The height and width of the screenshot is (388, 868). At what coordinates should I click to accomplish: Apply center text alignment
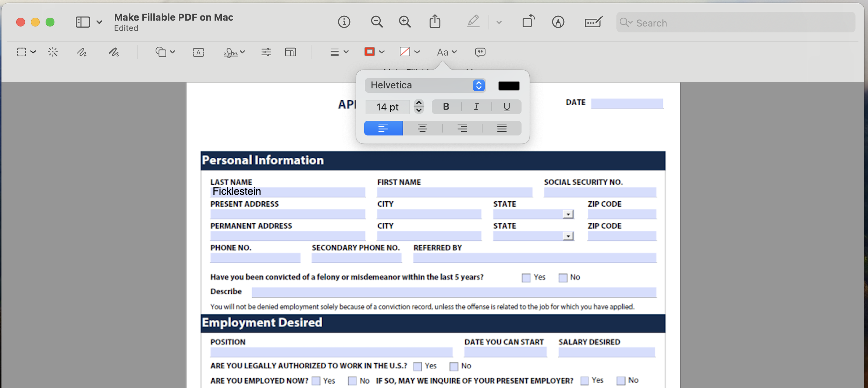(422, 128)
